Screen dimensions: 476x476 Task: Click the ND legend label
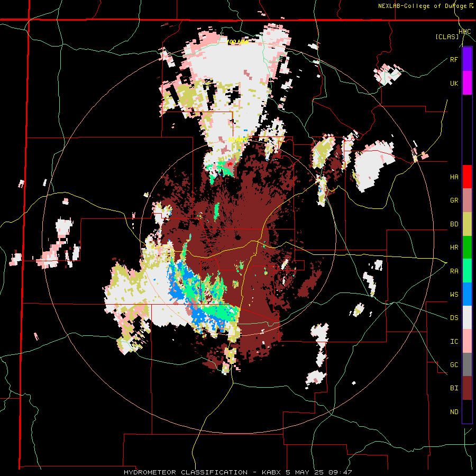pos(454,412)
